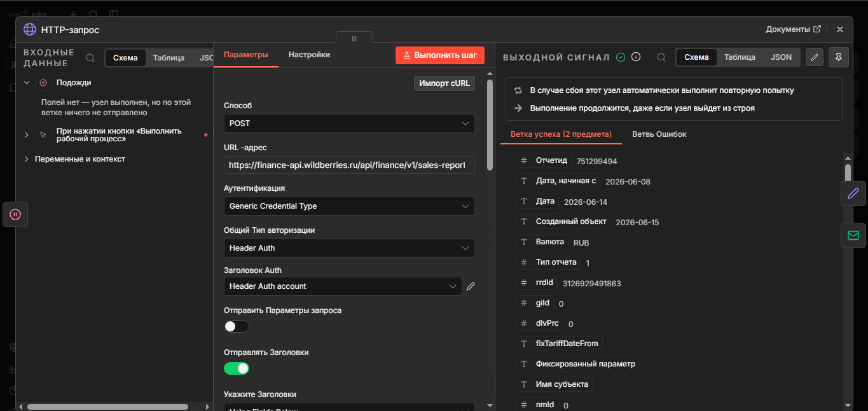Enable Отправить Параметры запроса toggle
868x411 pixels.
point(237,326)
